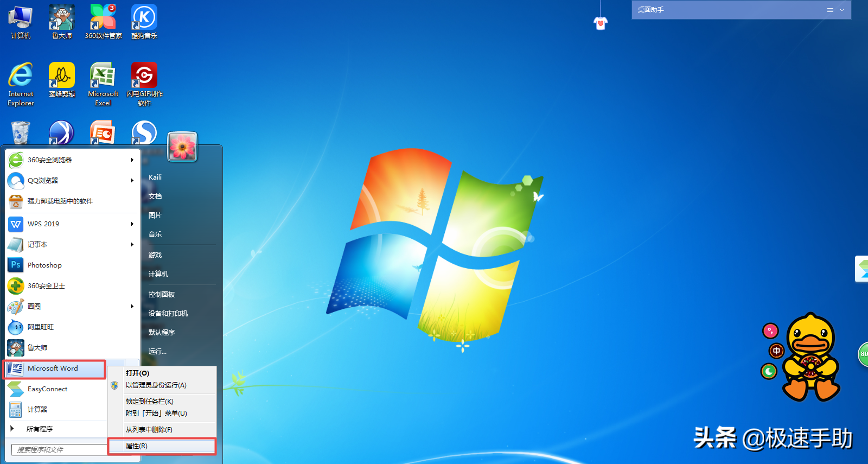This screenshot has height=464, width=868.
Task: Choose 打开(O) from context menu
Action: point(162,373)
